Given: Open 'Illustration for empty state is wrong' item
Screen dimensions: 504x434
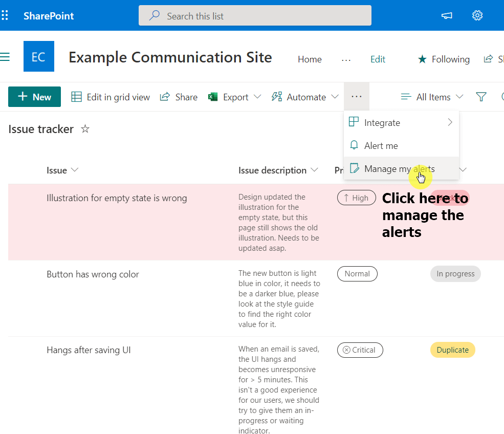Looking at the screenshot, I should (117, 198).
